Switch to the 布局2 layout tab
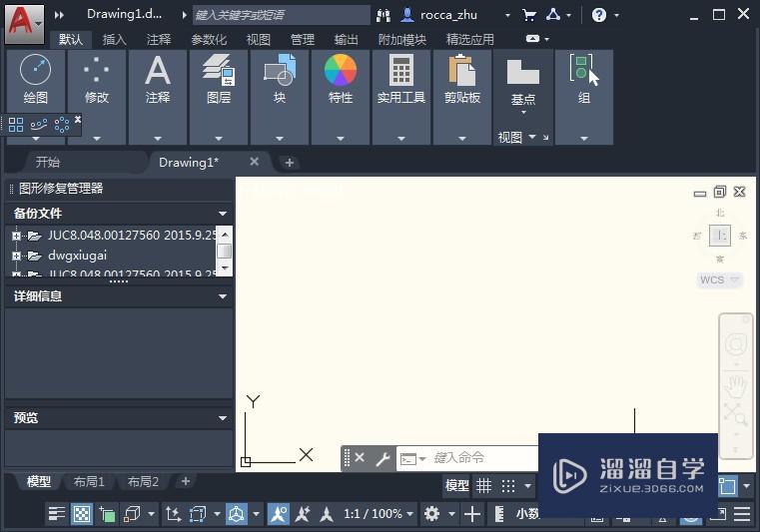Screen dimensions: 760x532 click(143, 482)
